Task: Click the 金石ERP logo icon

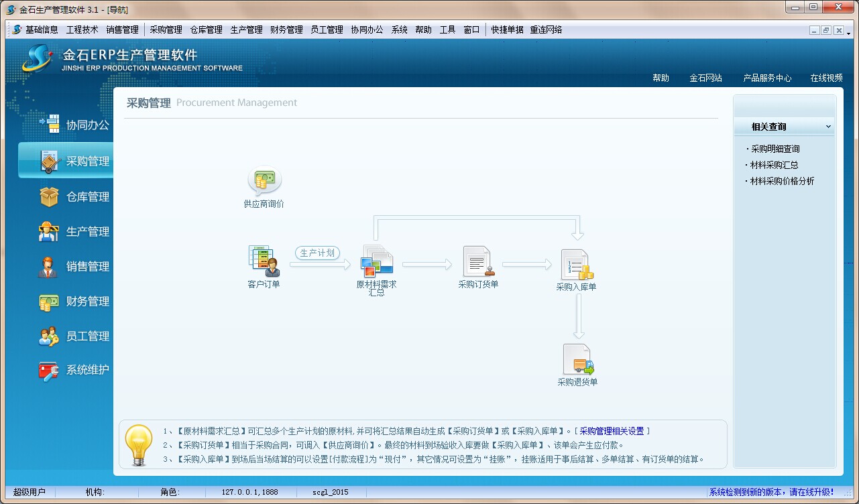Action: tap(37, 58)
